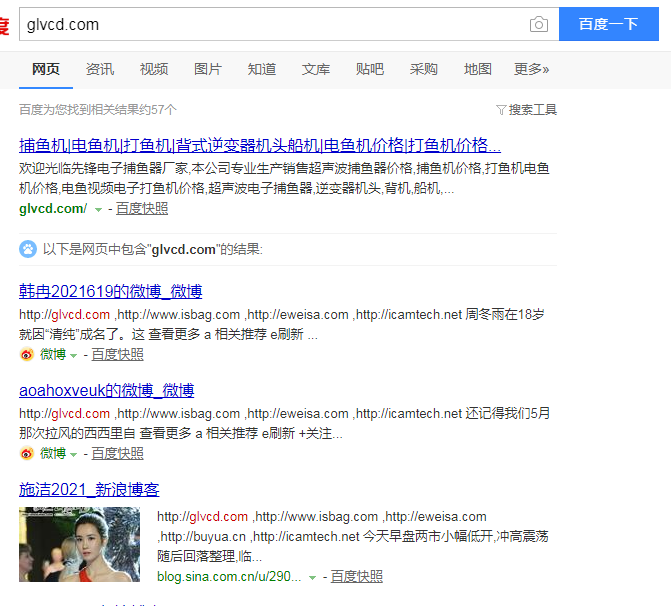671x606 pixels.
Task: Open the 捕鱼机|电鱼机|打鱼机 result title
Action: pyautogui.click(x=260, y=146)
